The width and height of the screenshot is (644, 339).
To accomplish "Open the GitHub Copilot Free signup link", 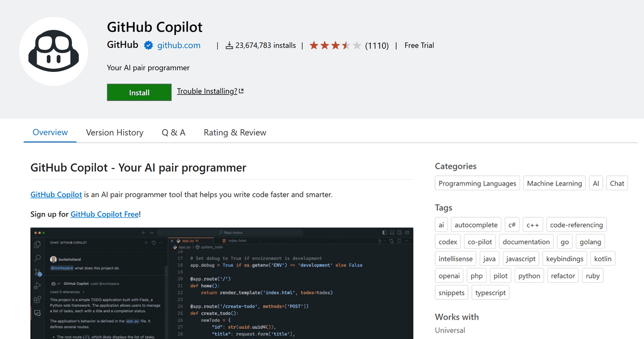I will coord(104,213).
